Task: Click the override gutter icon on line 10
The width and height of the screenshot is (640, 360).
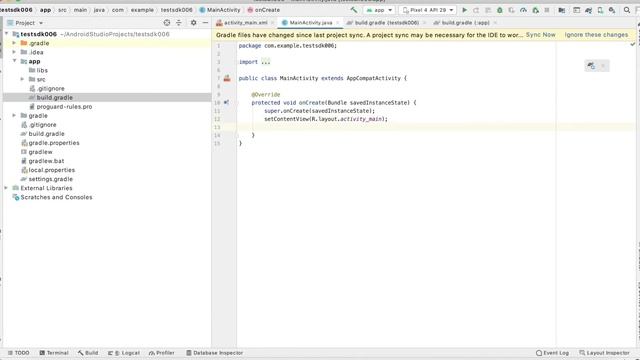Action: click(x=227, y=102)
